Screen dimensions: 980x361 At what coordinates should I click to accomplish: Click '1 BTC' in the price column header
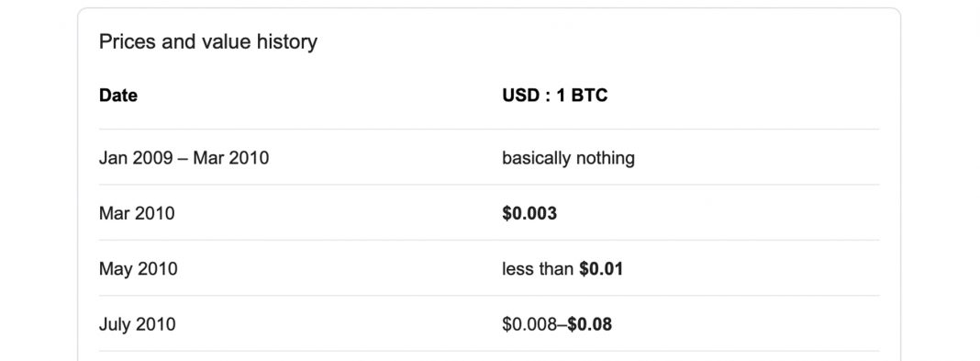click(x=582, y=96)
